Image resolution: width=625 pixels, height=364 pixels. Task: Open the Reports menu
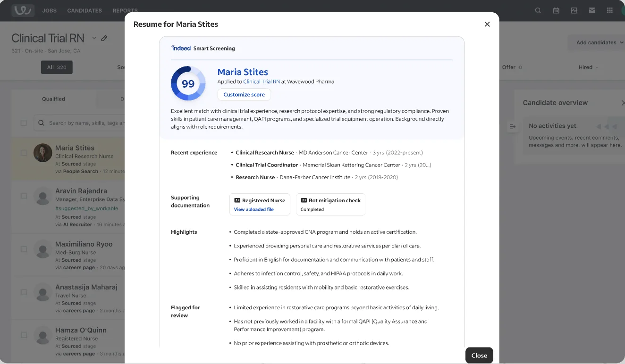(x=125, y=10)
